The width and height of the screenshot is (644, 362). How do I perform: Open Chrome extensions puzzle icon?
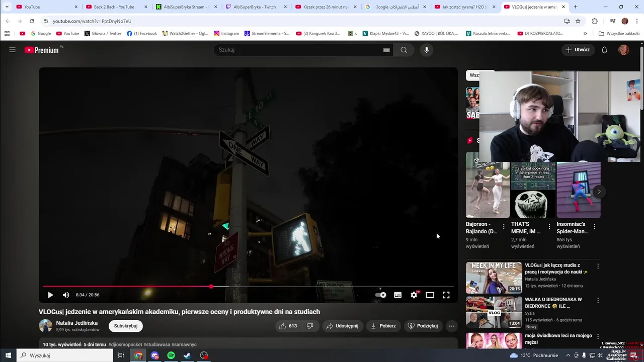tap(595, 21)
